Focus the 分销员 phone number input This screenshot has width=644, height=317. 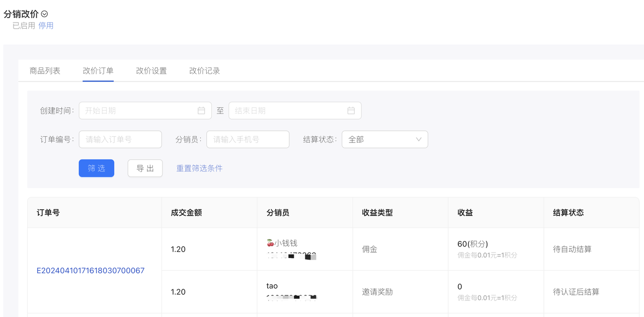[x=248, y=139]
